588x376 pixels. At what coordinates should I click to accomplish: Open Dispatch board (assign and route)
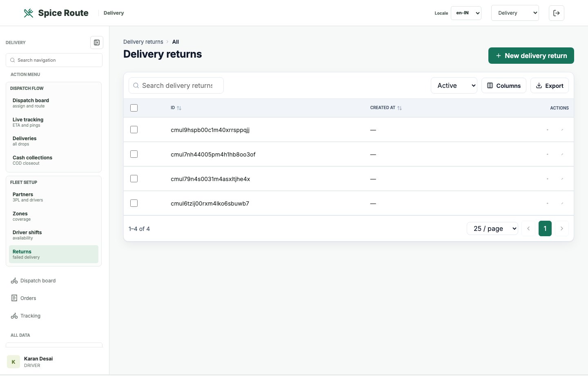(53, 103)
